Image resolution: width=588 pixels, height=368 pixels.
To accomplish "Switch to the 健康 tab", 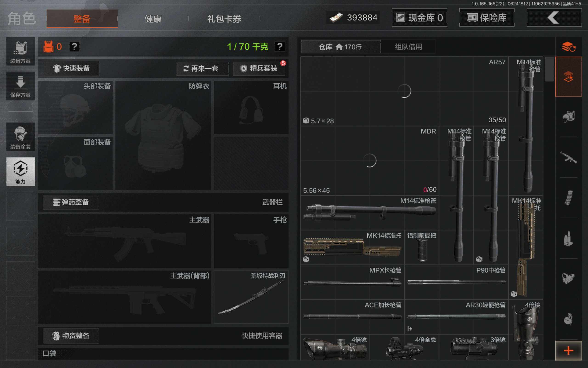I will coord(153,19).
